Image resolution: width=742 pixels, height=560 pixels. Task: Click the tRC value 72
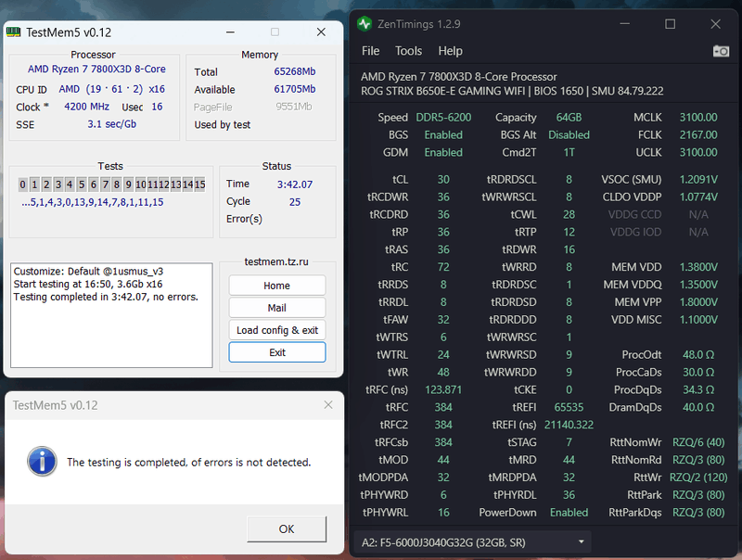[443, 267]
